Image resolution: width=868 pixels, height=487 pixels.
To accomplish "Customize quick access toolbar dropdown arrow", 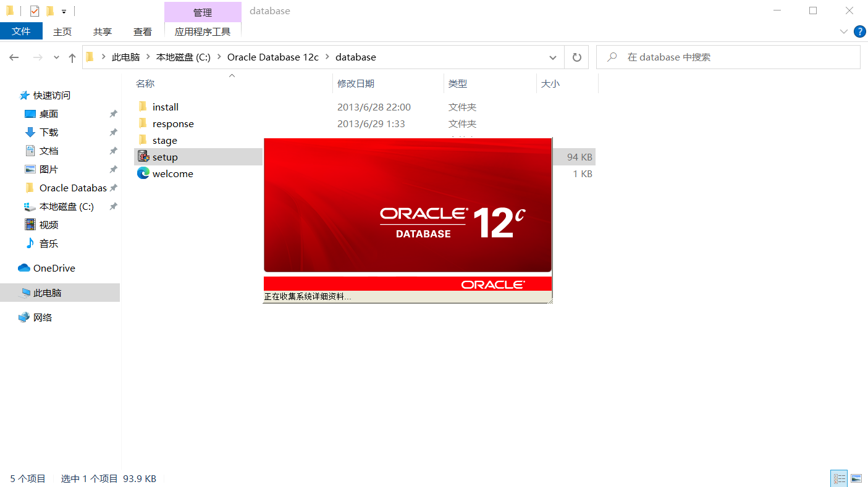I will [64, 11].
